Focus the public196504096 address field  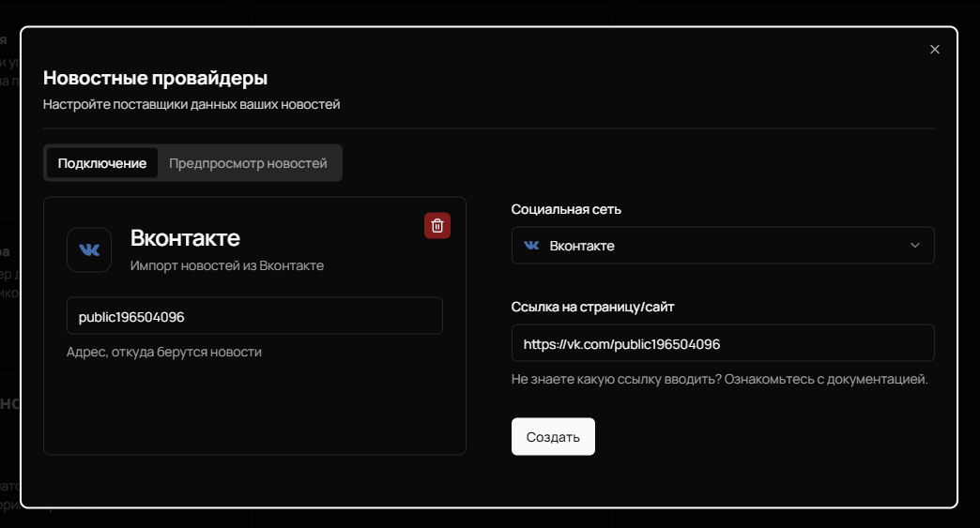click(254, 316)
